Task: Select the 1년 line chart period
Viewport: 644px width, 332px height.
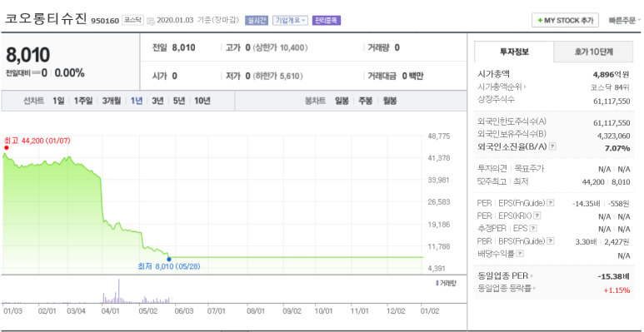Action: pyautogui.click(x=137, y=101)
